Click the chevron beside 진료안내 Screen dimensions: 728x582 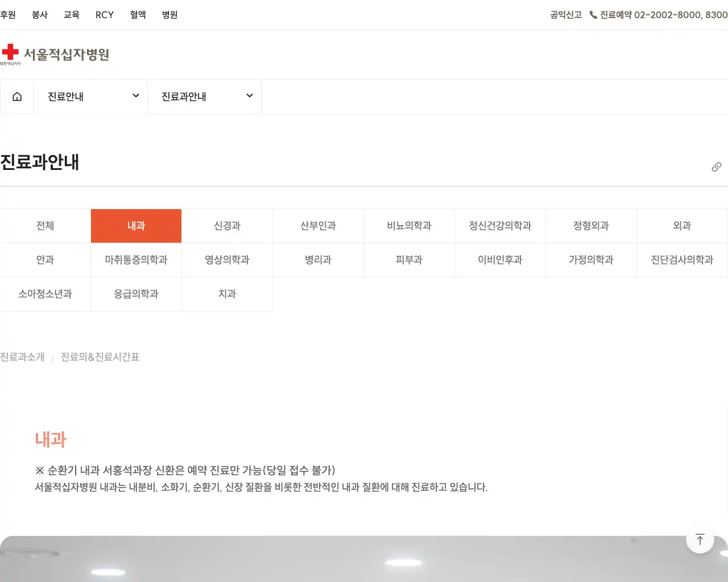135,96
